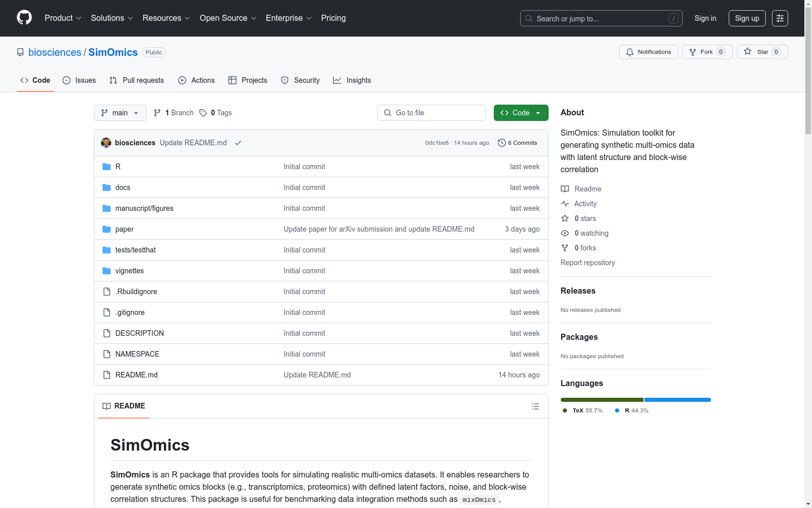The image size is (812, 508).
Task: Click the tag icon next to Tags
Action: point(203,113)
